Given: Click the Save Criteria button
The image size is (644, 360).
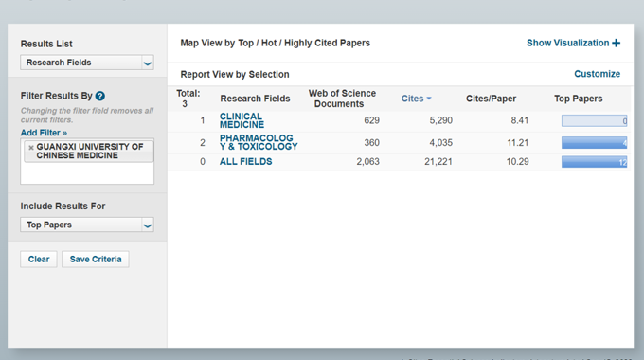Looking at the screenshot, I should point(96,260).
